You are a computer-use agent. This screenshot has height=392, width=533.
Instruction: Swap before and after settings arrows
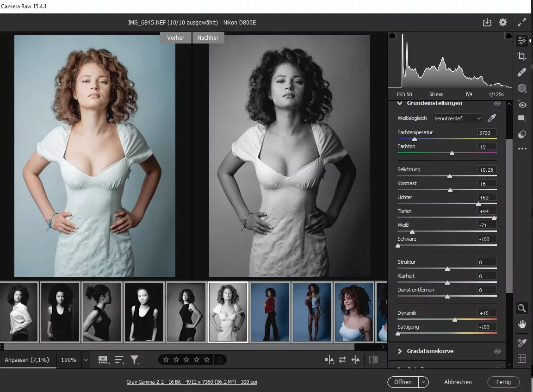click(x=342, y=360)
